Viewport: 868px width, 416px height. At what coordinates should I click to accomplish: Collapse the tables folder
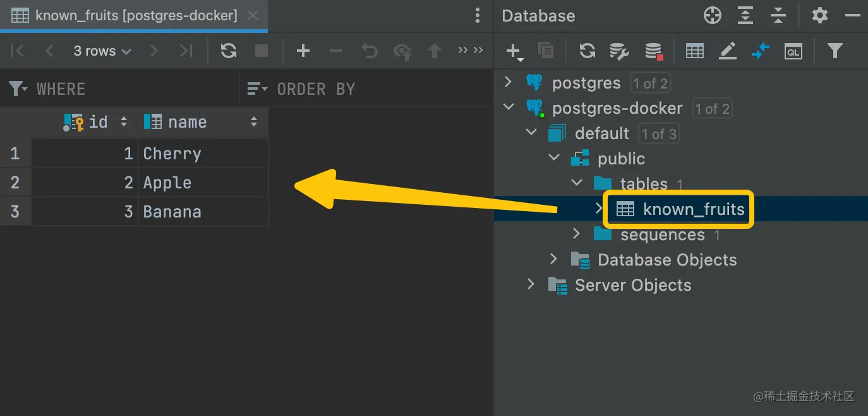[577, 183]
